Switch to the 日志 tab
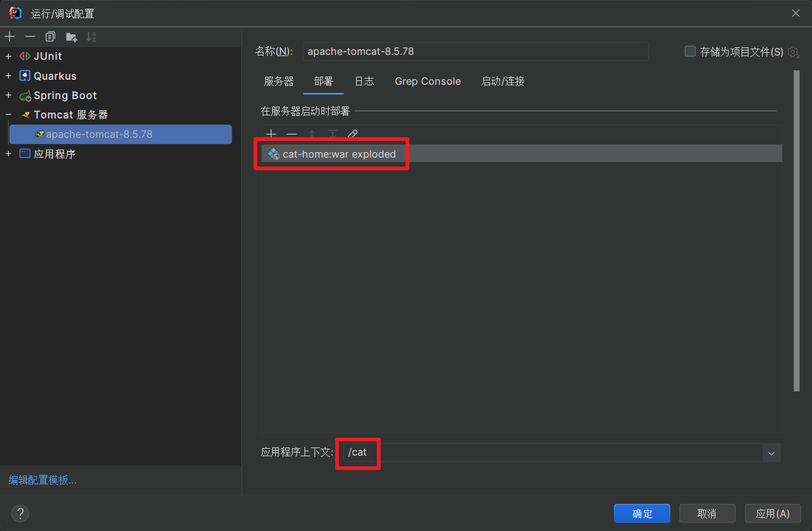Image resolution: width=812 pixels, height=531 pixels. 364,82
